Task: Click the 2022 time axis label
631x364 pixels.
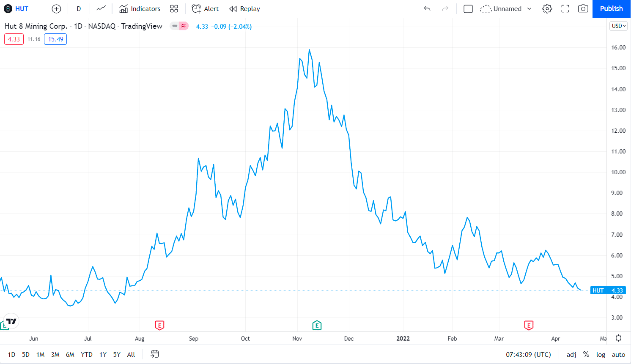Action: (x=403, y=338)
